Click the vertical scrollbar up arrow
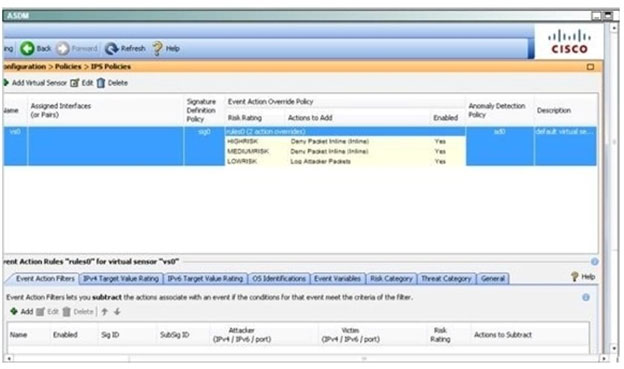Viewport: 624px width, 369px height. [614, 28]
